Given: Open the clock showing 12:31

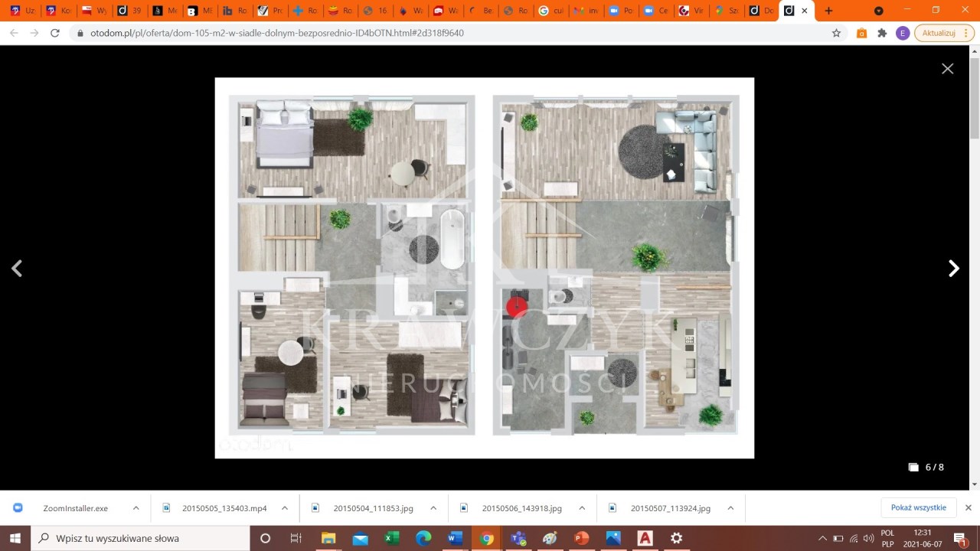Looking at the screenshot, I should coord(923,538).
